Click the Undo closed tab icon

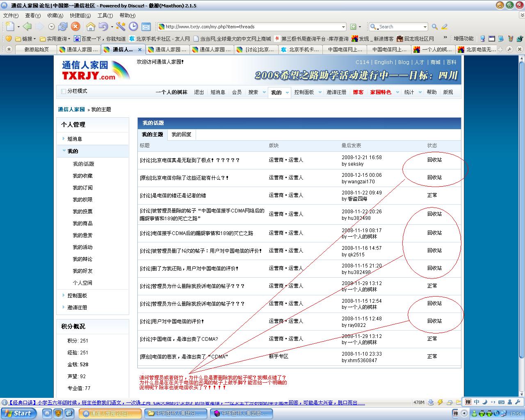(103, 27)
